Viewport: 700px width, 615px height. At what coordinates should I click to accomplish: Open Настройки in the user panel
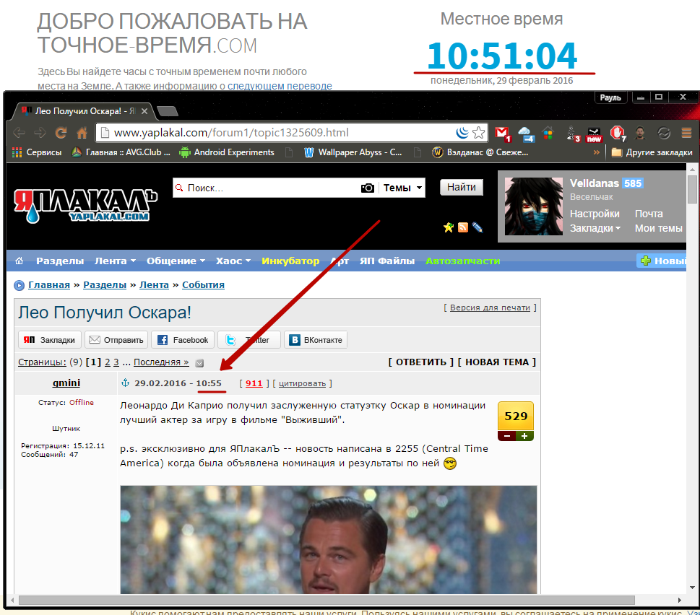[x=595, y=214]
